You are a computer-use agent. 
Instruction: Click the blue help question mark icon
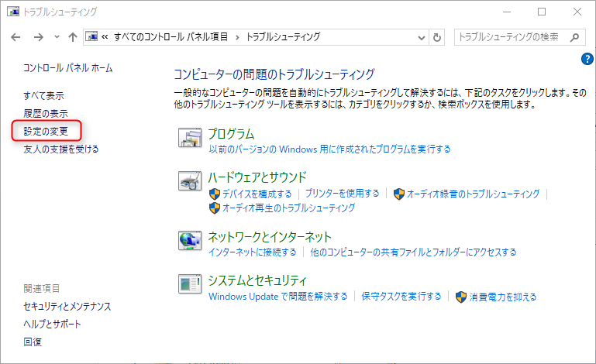click(x=587, y=59)
